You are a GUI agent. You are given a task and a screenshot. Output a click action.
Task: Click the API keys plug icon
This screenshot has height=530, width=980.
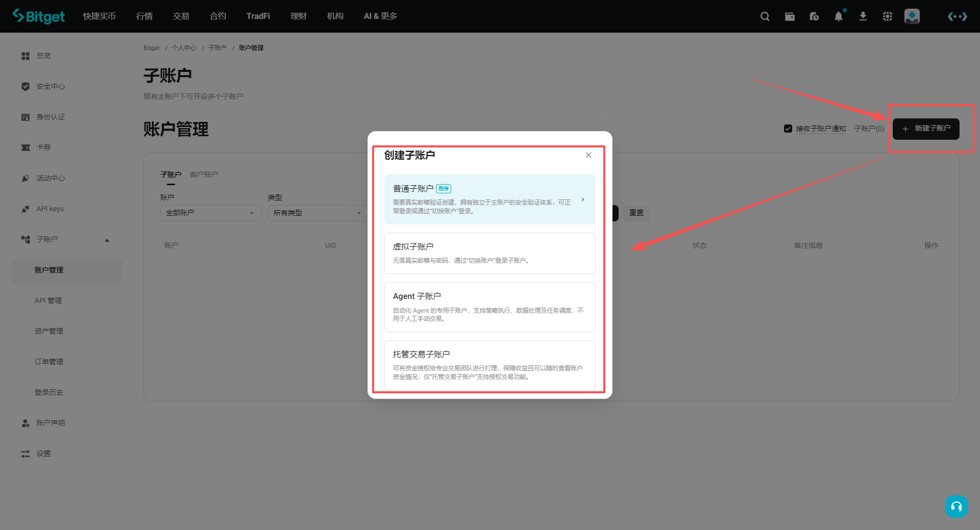(x=26, y=209)
